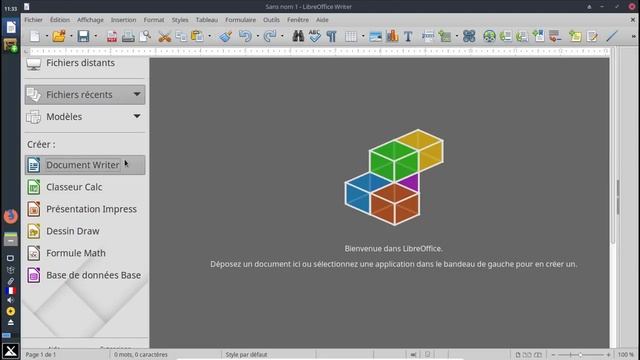The width and height of the screenshot is (640, 360).
Task: Click the Insert Special Character icon
Action: tap(469, 36)
